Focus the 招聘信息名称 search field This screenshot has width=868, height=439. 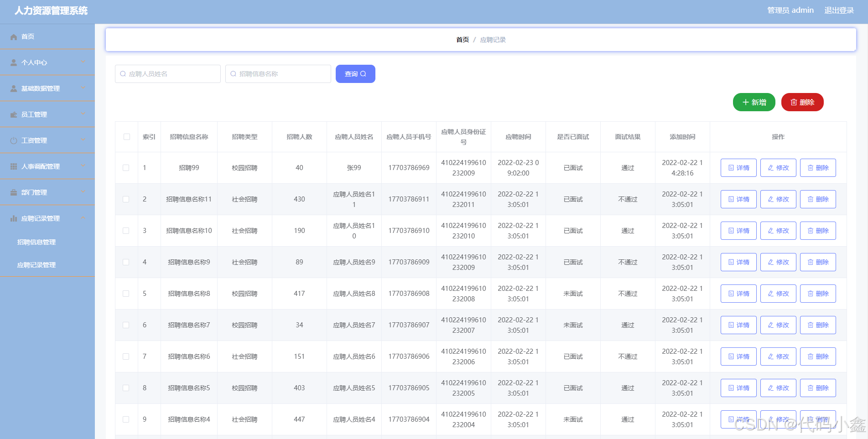pos(278,74)
